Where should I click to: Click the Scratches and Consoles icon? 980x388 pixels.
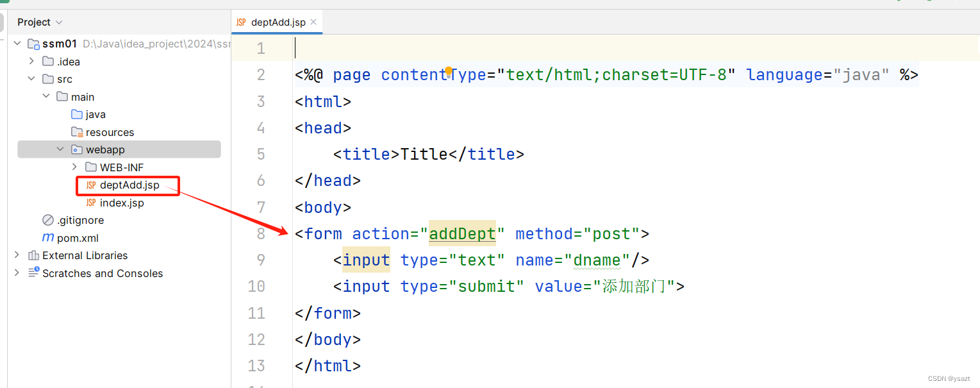point(34,273)
